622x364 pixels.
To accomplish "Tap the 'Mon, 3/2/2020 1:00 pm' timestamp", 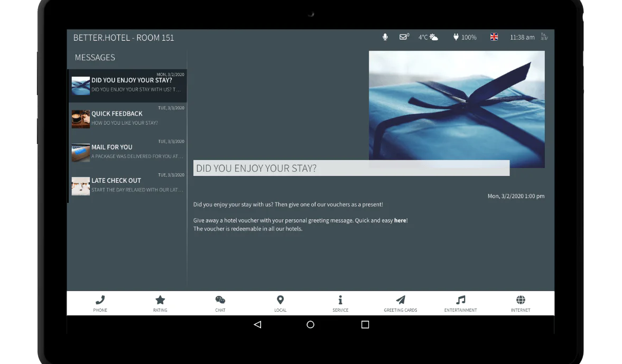I will (x=516, y=196).
